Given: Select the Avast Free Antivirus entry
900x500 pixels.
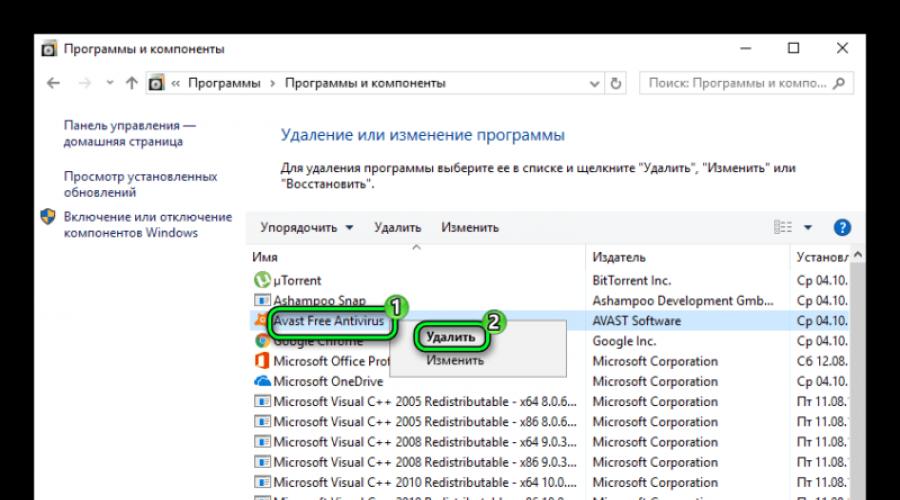Looking at the screenshot, I should pos(328,321).
